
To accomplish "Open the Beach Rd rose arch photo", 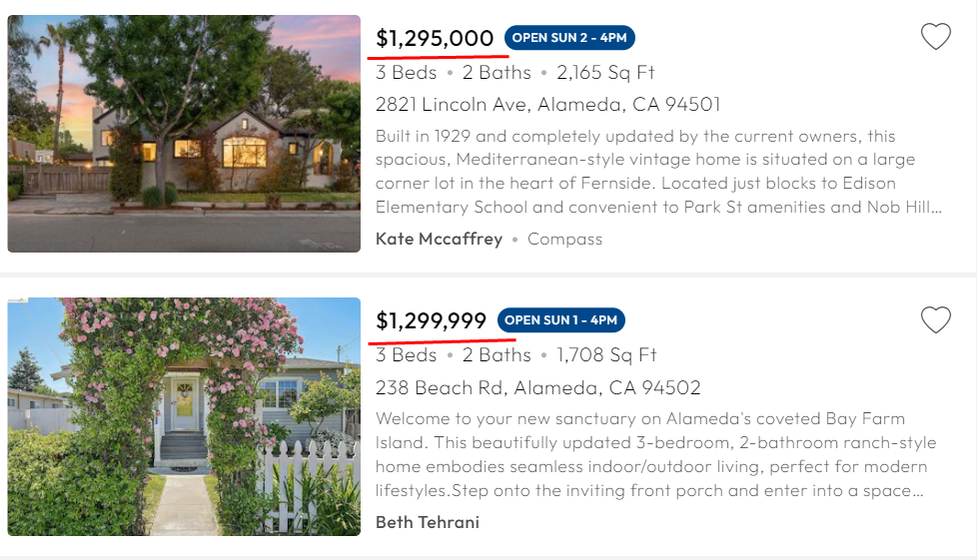I will [x=184, y=416].
